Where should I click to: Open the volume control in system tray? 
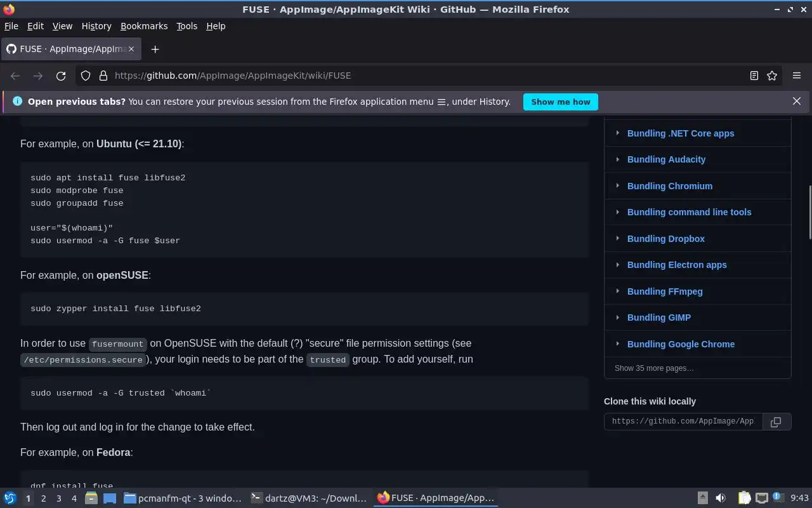(721, 498)
